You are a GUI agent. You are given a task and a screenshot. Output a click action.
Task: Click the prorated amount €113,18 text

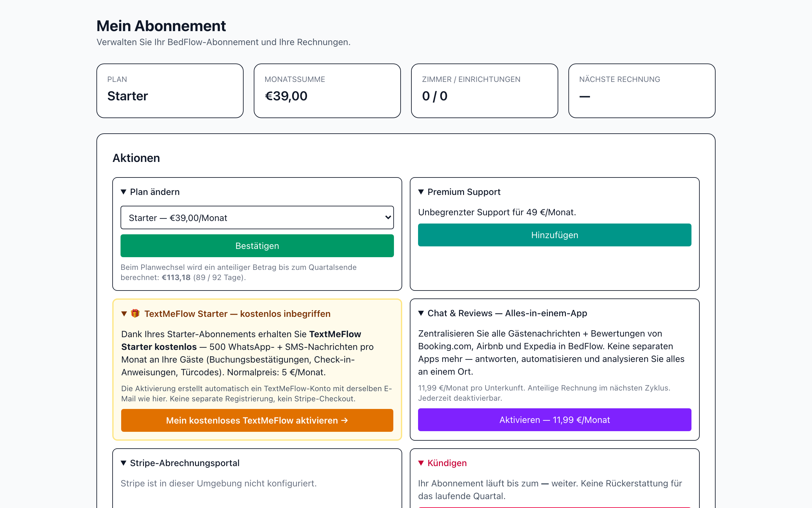[176, 277]
